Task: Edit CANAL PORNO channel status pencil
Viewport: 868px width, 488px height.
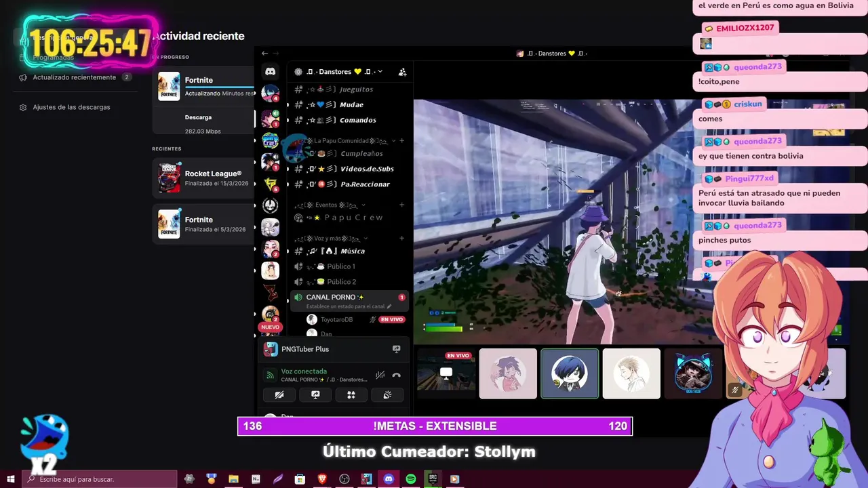Action: point(389,306)
